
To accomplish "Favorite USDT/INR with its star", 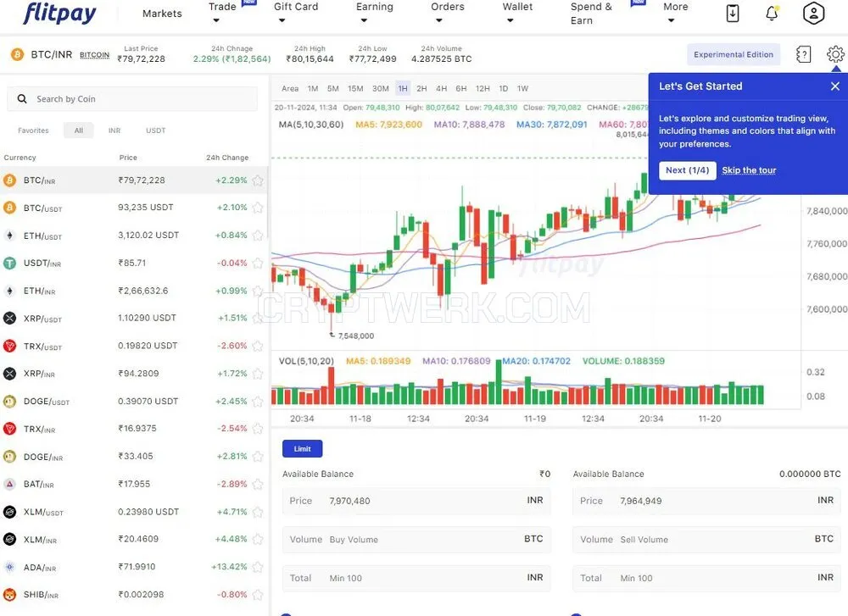I will pos(258,264).
